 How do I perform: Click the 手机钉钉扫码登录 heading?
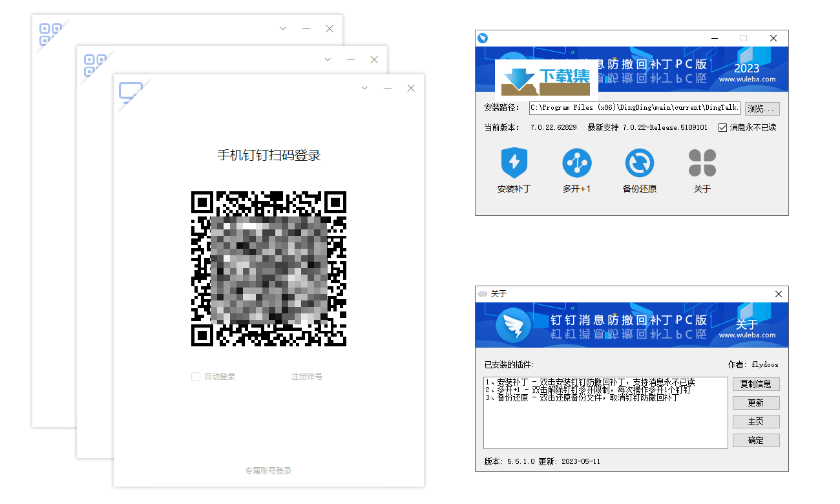point(269,155)
